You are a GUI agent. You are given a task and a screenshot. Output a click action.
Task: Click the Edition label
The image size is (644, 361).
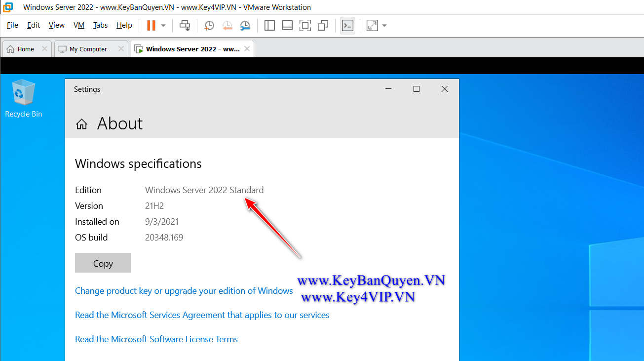pyautogui.click(x=88, y=190)
